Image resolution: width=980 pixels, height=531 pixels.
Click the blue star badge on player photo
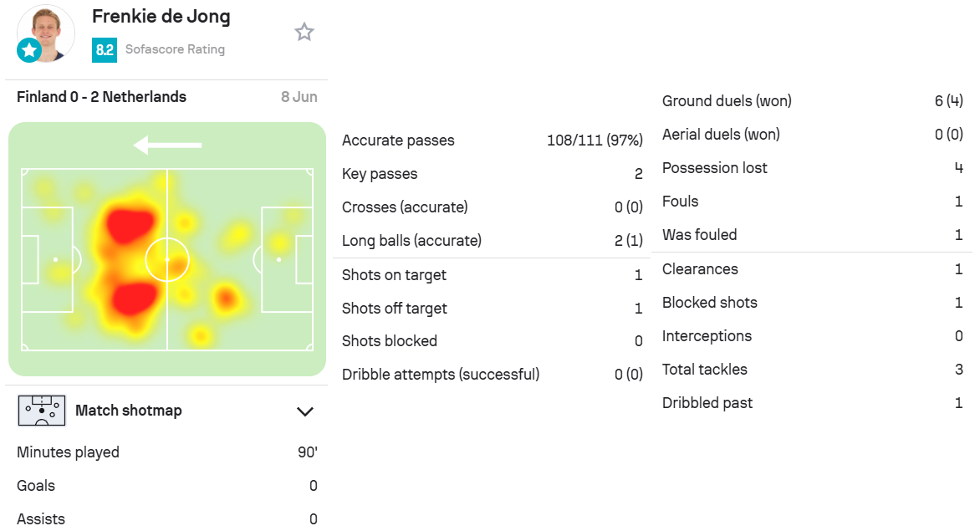point(28,50)
